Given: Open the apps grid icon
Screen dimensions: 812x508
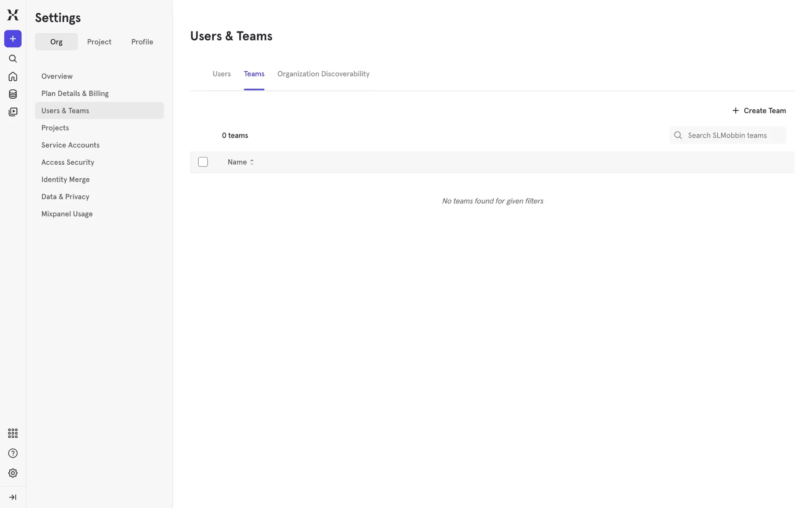Looking at the screenshot, I should (13, 433).
